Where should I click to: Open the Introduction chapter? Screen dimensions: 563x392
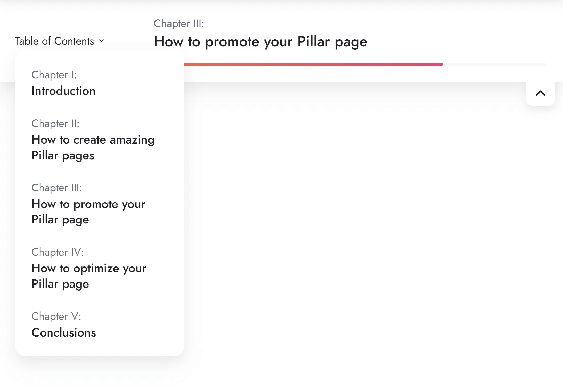point(63,91)
